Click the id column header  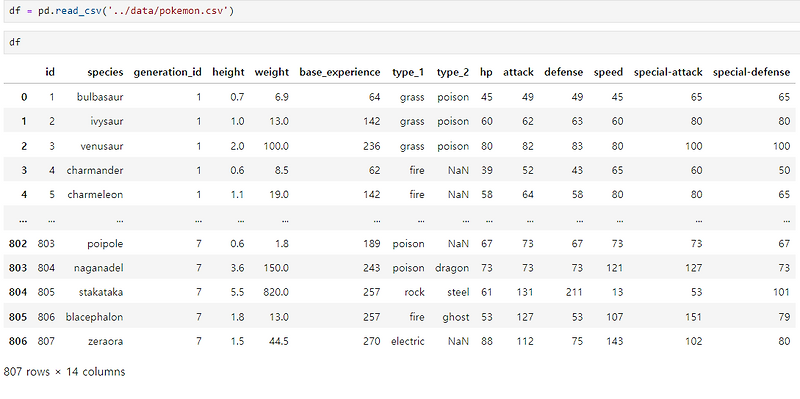coord(50,72)
